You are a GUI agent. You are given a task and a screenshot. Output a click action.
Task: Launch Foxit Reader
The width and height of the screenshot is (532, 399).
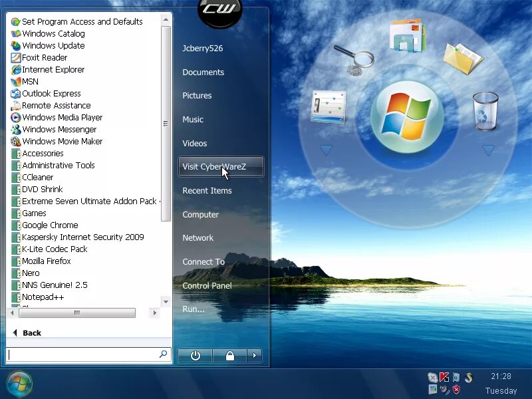click(39, 58)
